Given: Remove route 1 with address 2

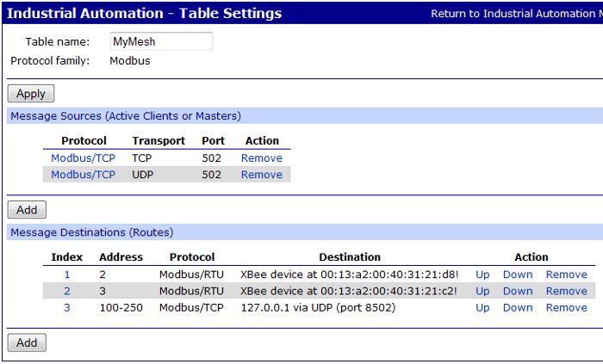Looking at the screenshot, I should (x=566, y=275).
